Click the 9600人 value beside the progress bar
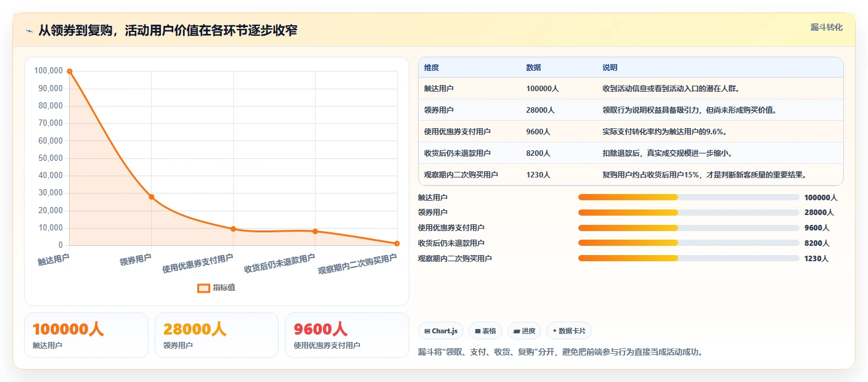The image size is (868, 382). 817,228
